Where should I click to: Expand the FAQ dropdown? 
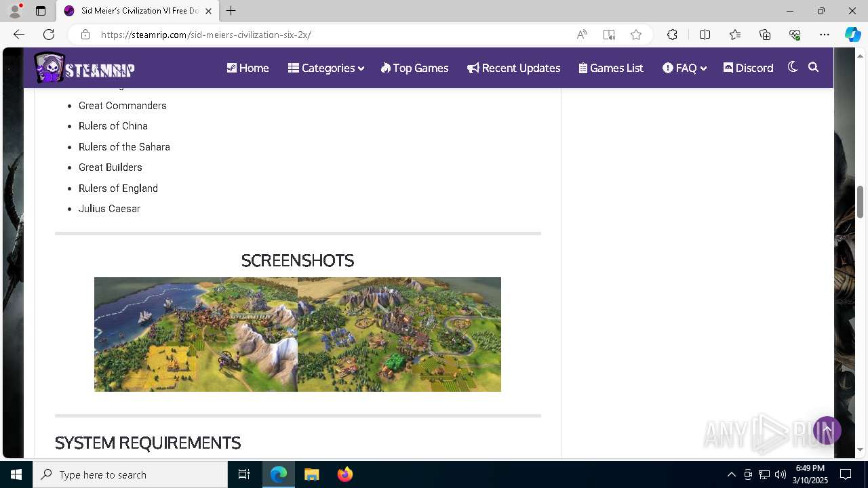pyautogui.click(x=684, y=68)
